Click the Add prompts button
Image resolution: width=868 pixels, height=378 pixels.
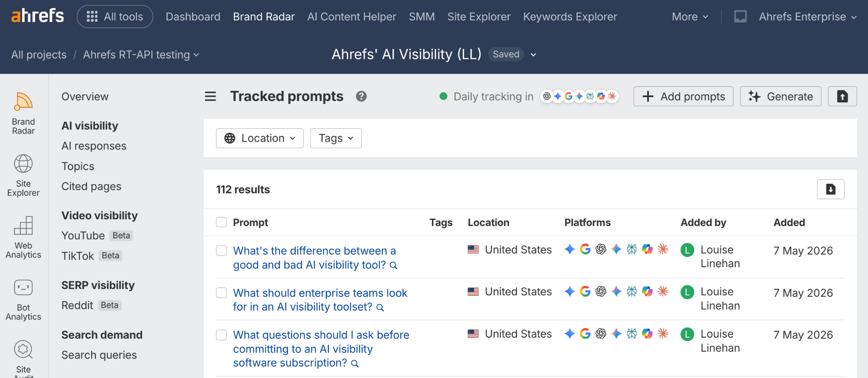(683, 96)
